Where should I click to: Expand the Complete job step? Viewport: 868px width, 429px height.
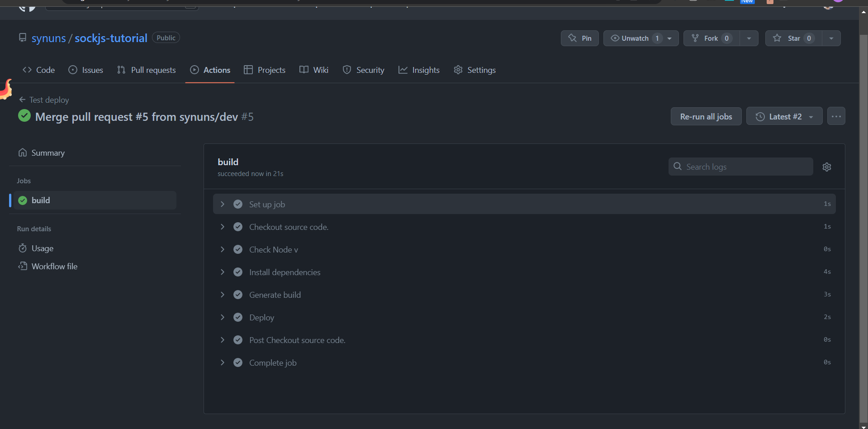(524, 362)
